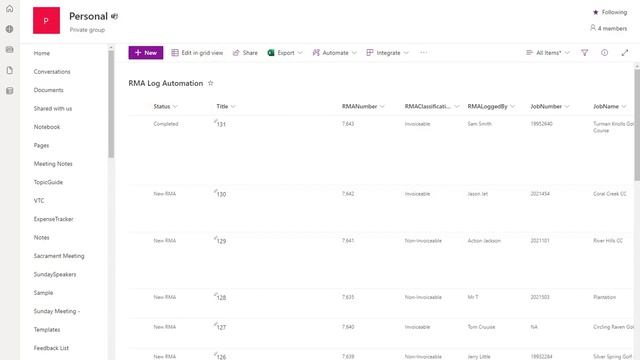Open the list item titled 129
Image resolution: width=640 pixels, height=360 pixels.
click(221, 241)
